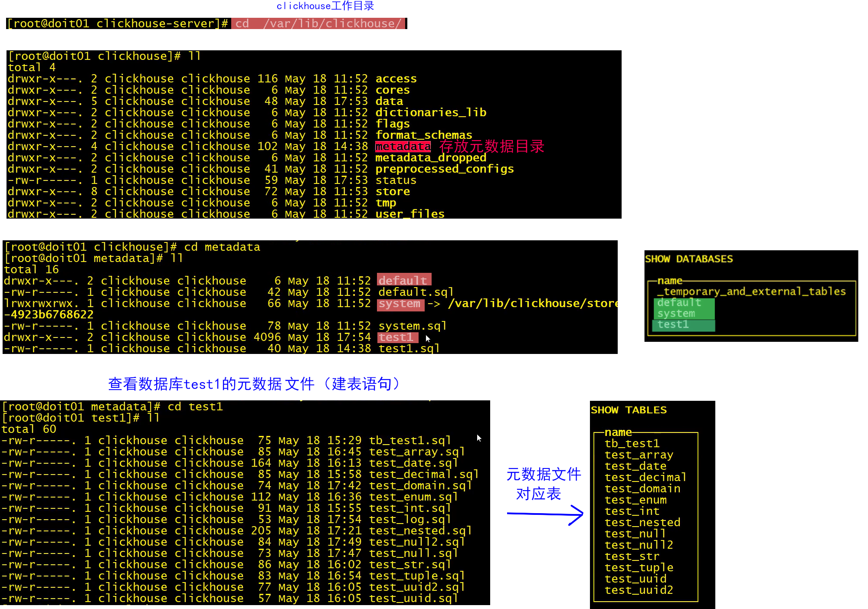Click the 'tmp' directory name
The image size is (868, 609).
(385, 203)
